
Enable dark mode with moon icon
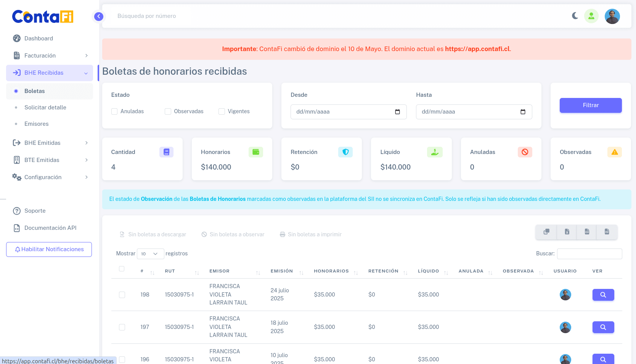[575, 16]
